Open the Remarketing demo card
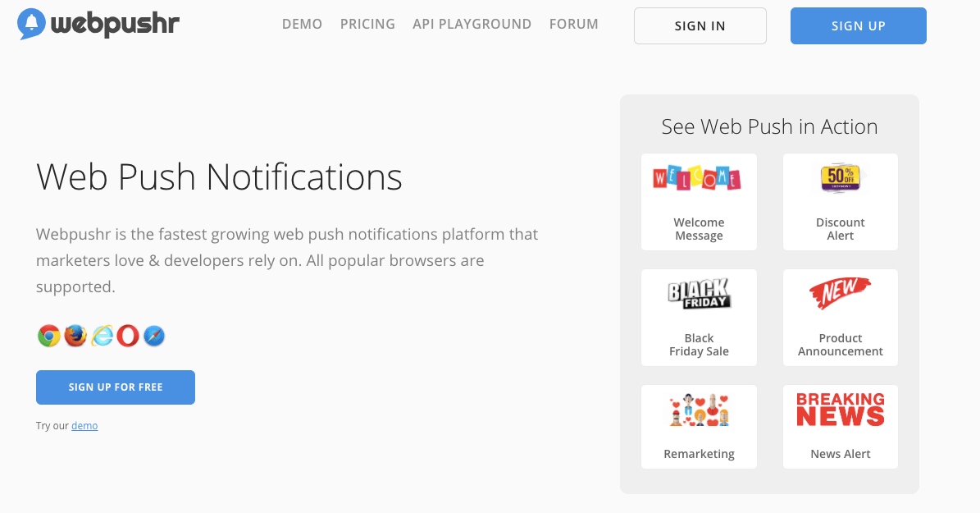 click(699, 427)
